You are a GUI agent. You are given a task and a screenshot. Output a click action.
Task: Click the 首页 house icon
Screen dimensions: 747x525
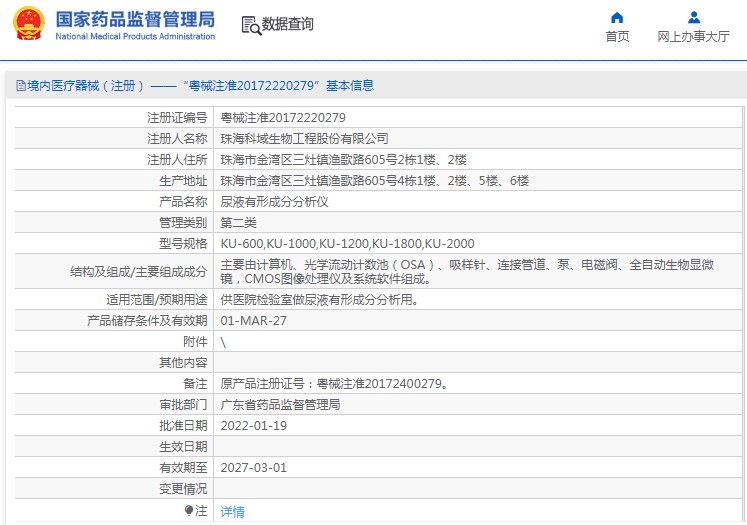click(617, 17)
